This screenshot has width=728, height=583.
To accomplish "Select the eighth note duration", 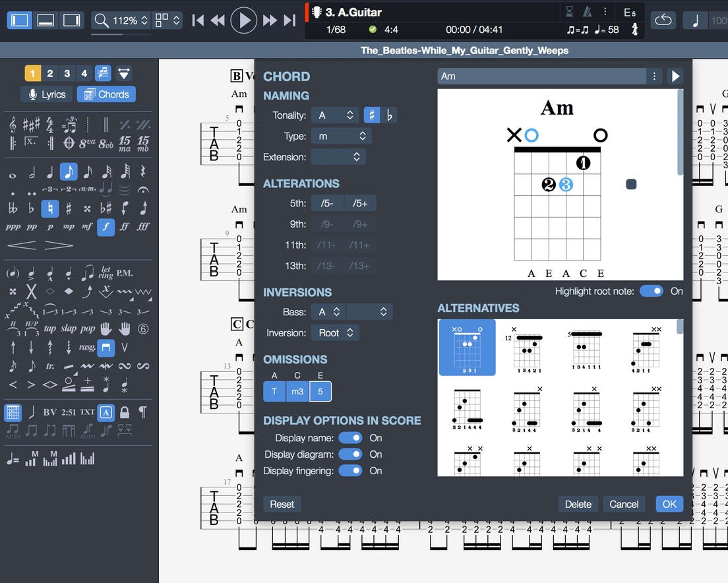I will click(69, 171).
